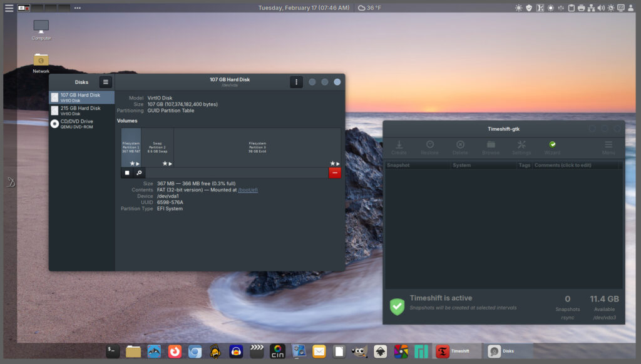Open drive options three-dot menu
The width and height of the screenshot is (641, 364).
pyautogui.click(x=296, y=82)
